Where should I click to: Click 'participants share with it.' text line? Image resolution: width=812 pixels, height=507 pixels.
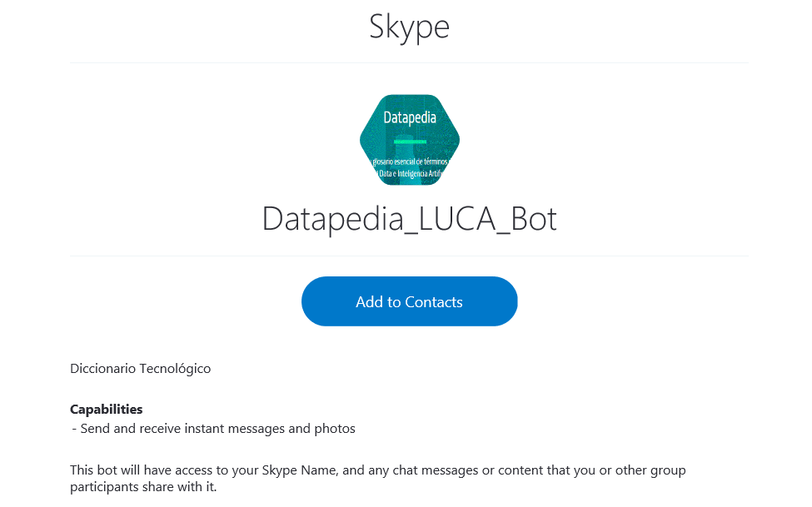[x=143, y=487]
